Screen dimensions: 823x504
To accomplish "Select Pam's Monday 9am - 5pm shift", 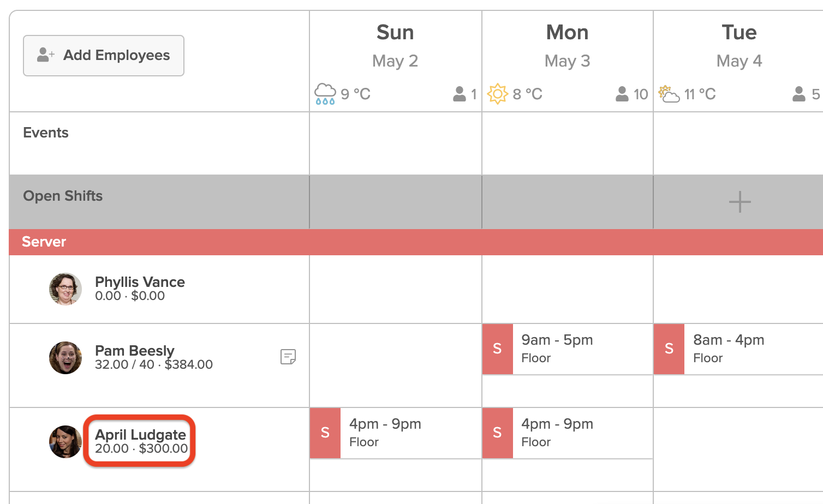I will pyautogui.click(x=568, y=349).
